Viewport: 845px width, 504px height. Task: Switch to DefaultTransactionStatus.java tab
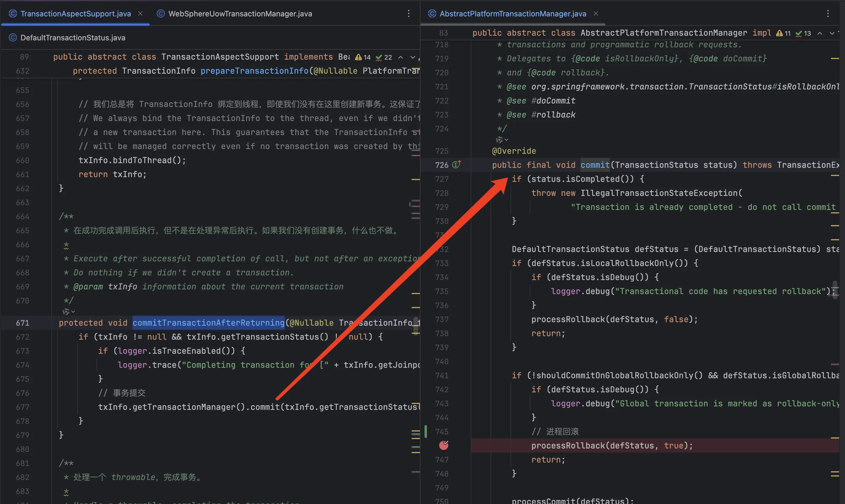click(x=72, y=38)
